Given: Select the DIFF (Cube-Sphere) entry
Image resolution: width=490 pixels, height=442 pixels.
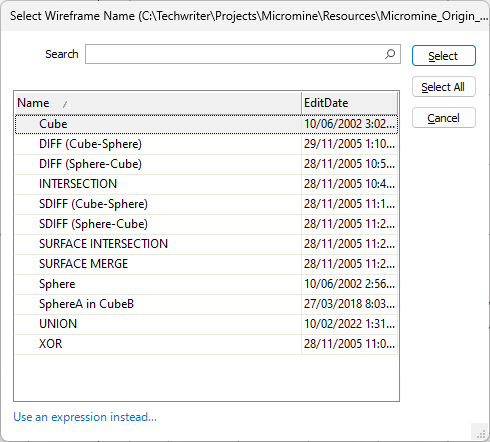Looking at the screenshot, I should pyautogui.click(x=206, y=144).
